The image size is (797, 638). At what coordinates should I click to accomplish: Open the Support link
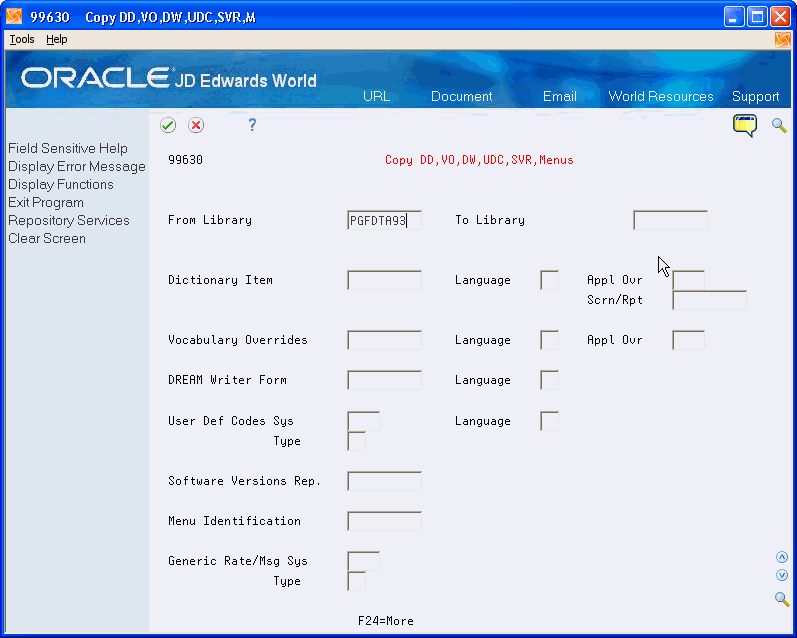click(755, 97)
